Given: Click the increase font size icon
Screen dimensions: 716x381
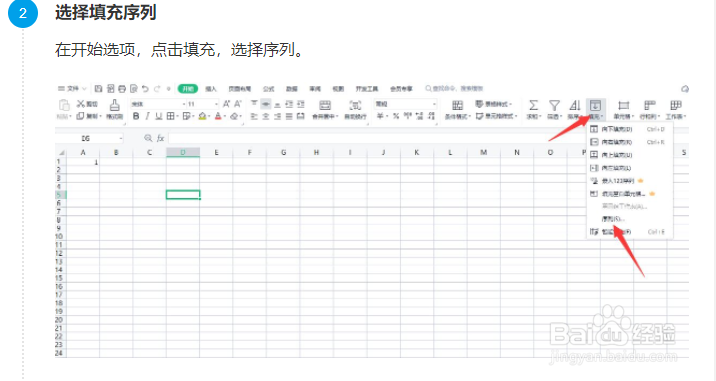Looking at the screenshot, I should [x=226, y=104].
